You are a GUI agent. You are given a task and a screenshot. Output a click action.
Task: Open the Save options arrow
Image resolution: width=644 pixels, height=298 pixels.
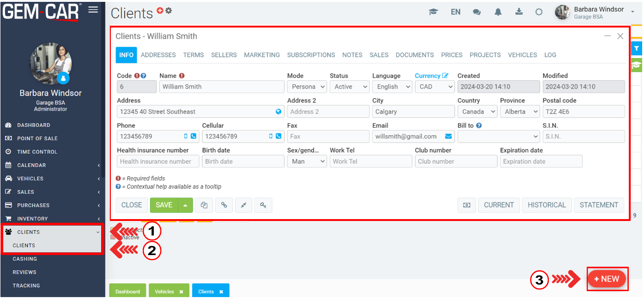185,205
